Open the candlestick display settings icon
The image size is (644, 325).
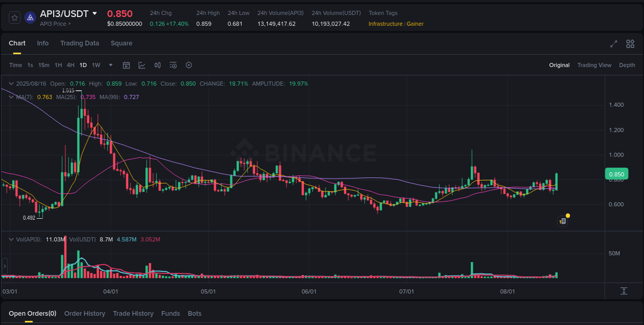158,65
